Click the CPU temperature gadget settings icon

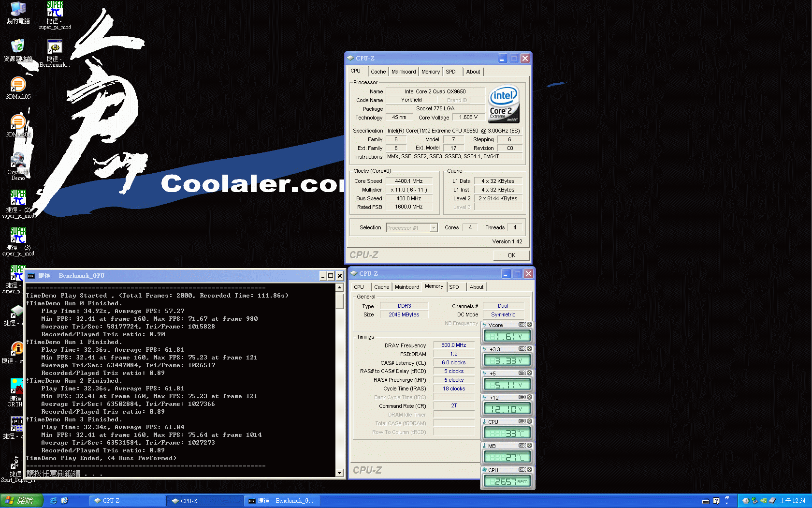[x=522, y=421]
